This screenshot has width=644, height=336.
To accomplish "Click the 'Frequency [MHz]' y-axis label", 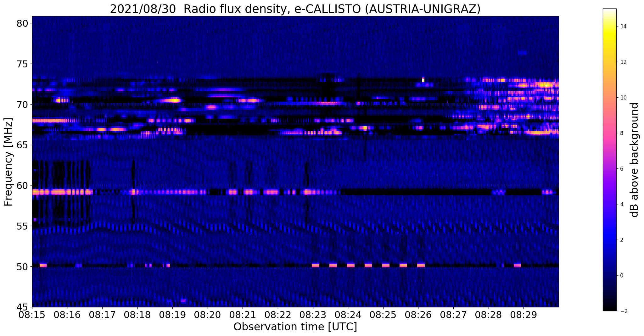I will click(8, 162).
